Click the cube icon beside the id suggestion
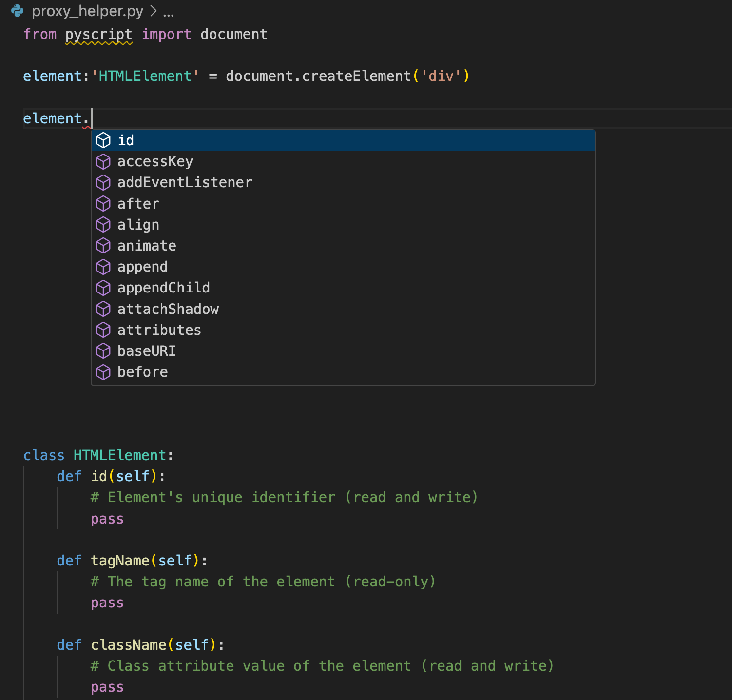The image size is (732, 700). click(103, 140)
